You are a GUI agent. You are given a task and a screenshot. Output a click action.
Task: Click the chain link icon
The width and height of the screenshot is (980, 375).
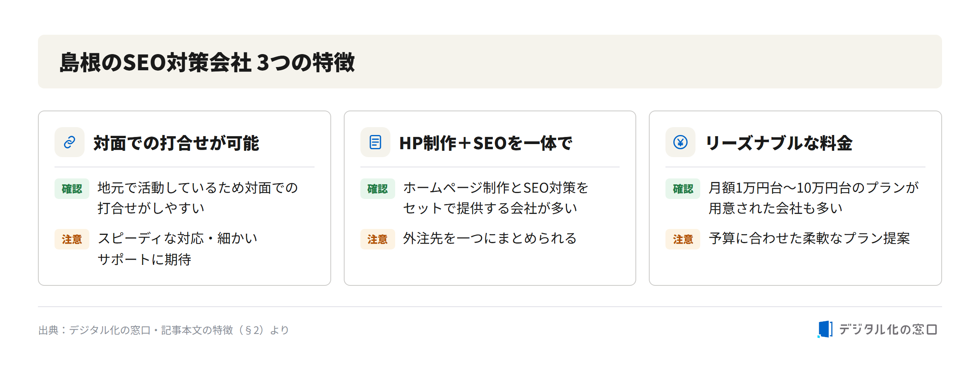point(70,142)
